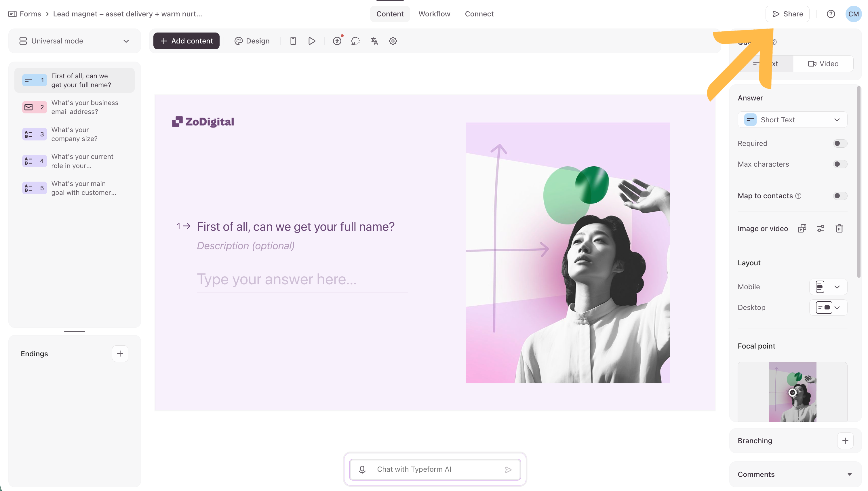The image size is (868, 491).
Task: Click the replace image icon
Action: point(802,228)
